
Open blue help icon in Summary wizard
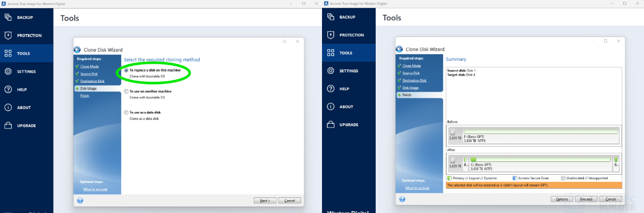402,199
